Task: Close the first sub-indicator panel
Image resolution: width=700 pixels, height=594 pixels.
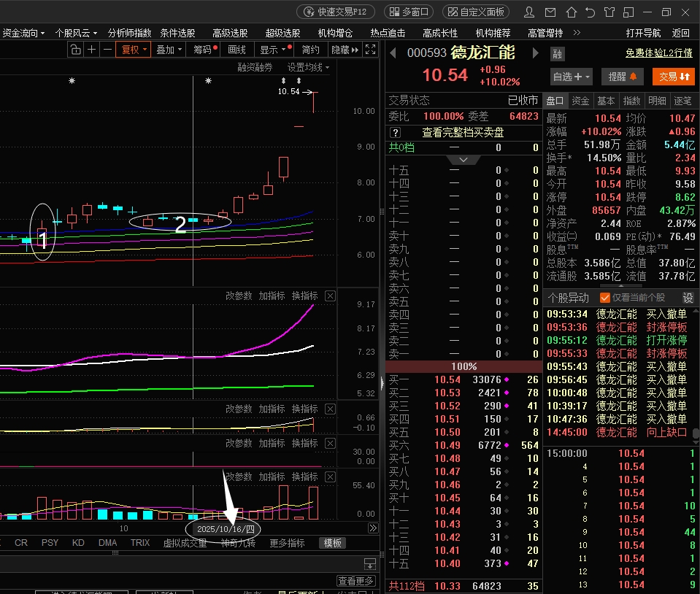Action: pos(330,296)
